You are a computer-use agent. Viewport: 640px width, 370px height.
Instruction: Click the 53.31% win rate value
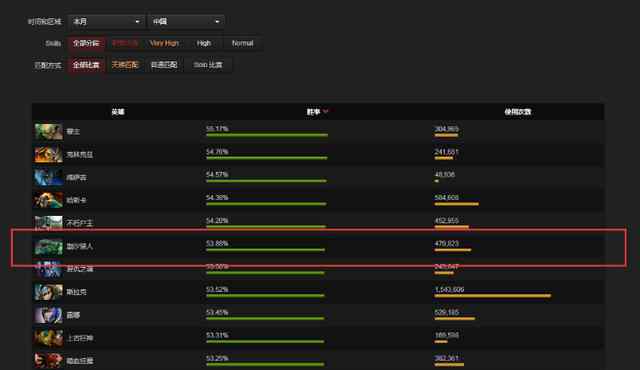[x=217, y=335]
